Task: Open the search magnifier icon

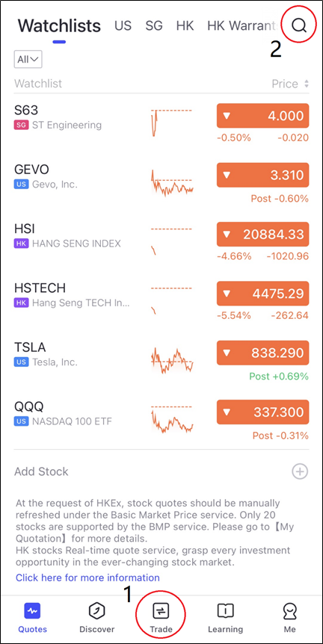Action: 299,25
